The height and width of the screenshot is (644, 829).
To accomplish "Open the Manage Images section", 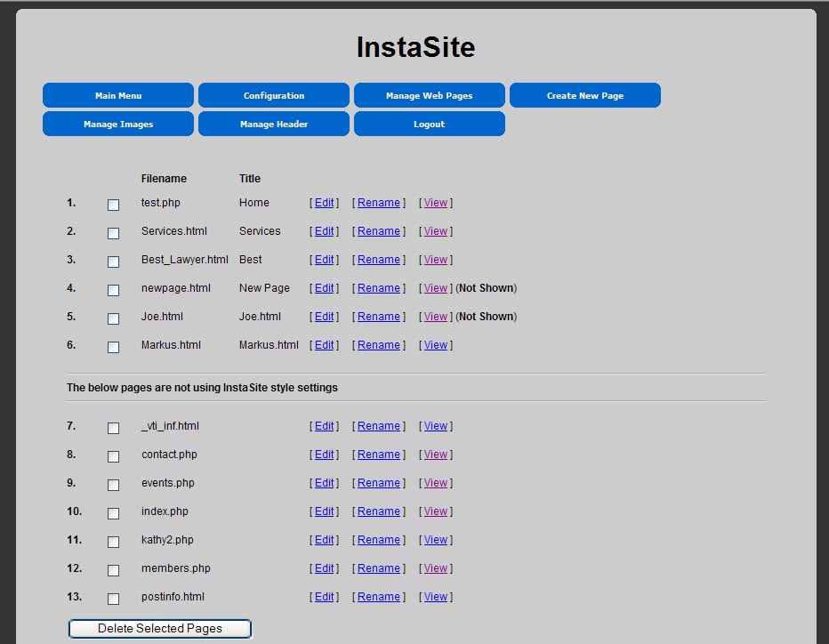I will 118,124.
